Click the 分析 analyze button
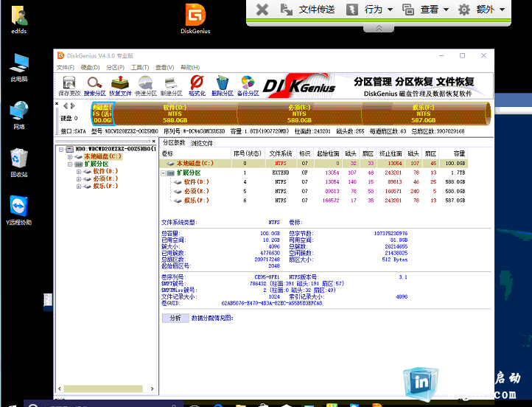The width and height of the screenshot is (532, 407). point(175,318)
